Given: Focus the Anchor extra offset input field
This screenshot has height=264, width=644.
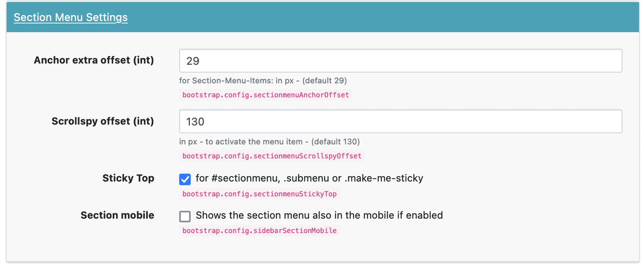Looking at the screenshot, I should pos(401,61).
